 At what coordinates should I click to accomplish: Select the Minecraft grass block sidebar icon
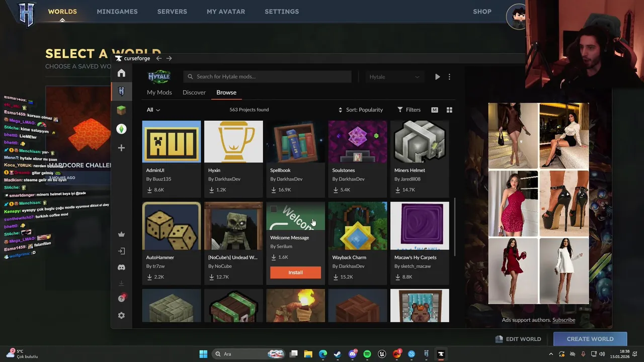121,110
